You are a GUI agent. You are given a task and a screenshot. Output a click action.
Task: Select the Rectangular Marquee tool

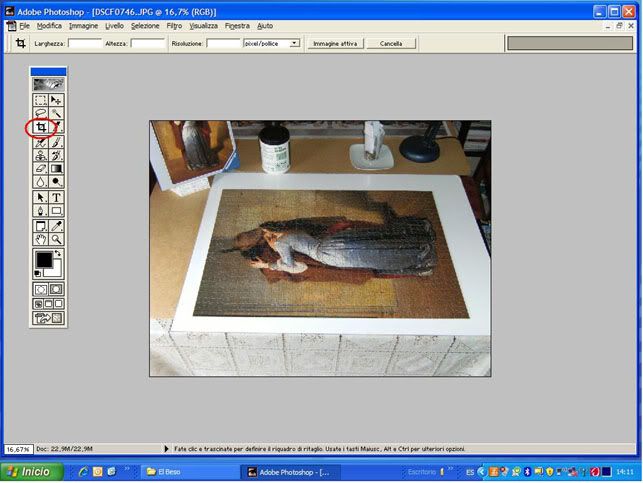[41, 100]
